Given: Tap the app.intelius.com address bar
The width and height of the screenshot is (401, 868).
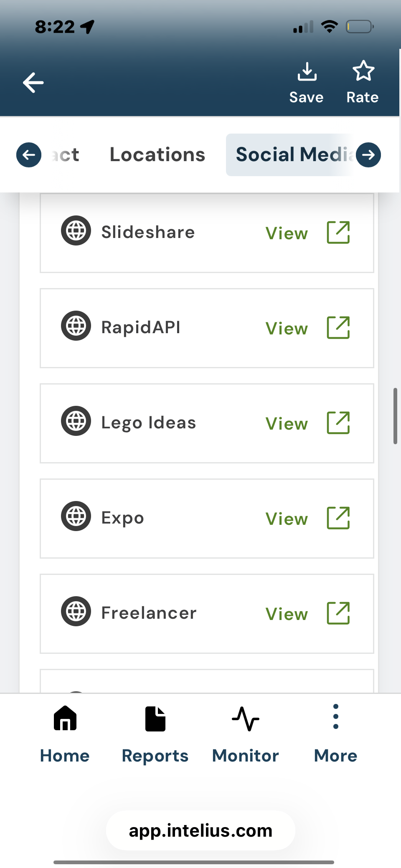Looking at the screenshot, I should click(200, 830).
